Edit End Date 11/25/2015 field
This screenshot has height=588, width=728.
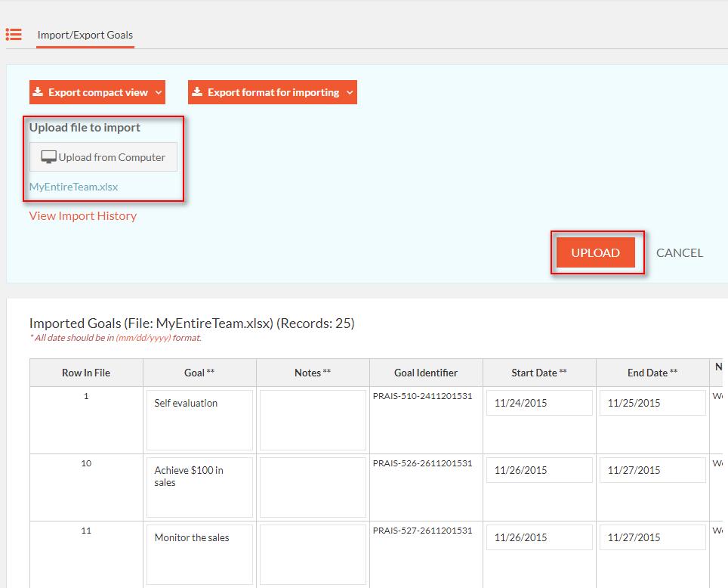click(x=652, y=403)
